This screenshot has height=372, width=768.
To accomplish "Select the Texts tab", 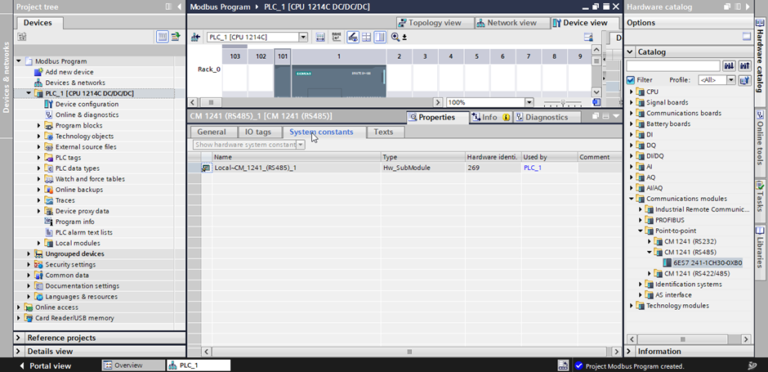I will point(384,132).
